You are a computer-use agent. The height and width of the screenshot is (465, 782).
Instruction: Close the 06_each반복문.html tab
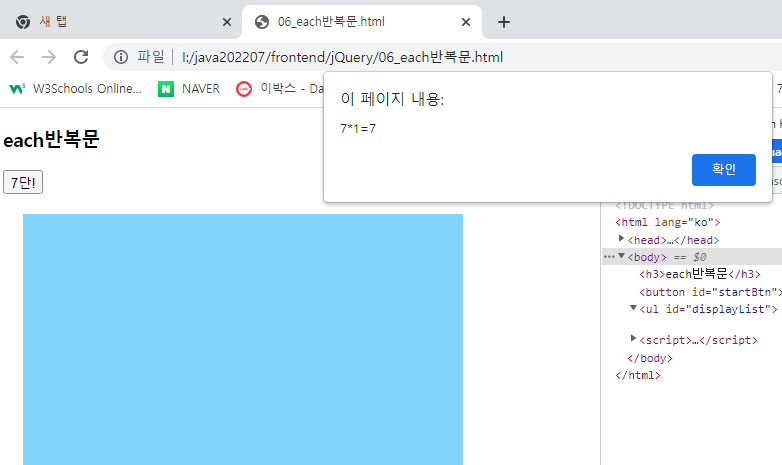[466, 22]
